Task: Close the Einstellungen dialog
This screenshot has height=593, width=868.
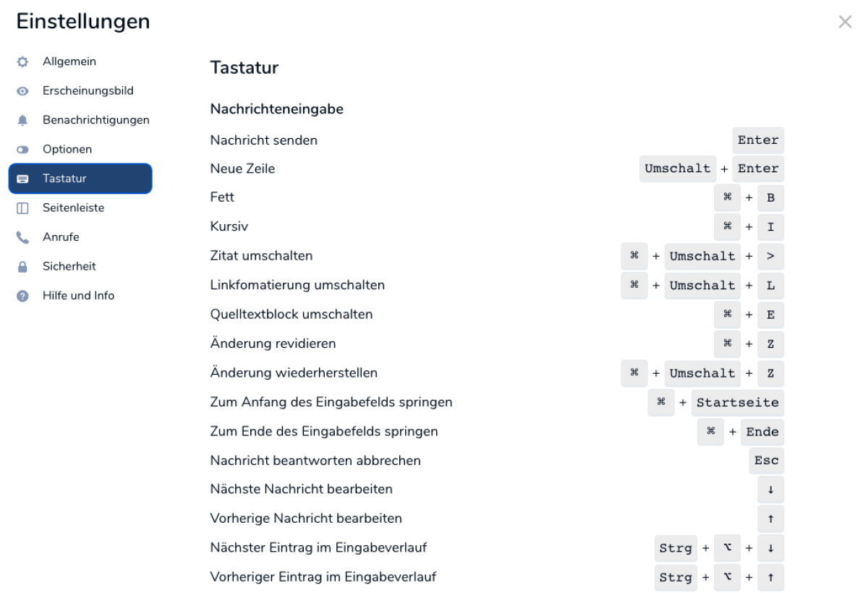Action: [x=844, y=22]
